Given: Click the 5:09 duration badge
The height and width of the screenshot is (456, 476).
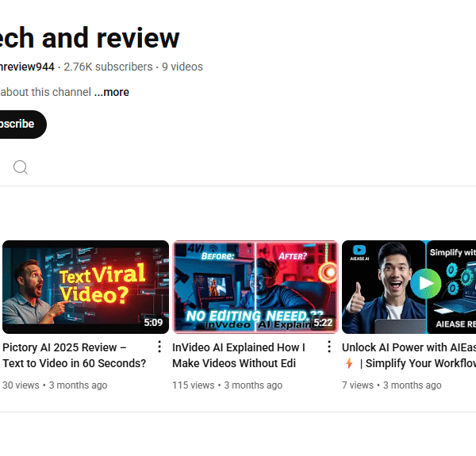Looking at the screenshot, I should point(153,323).
